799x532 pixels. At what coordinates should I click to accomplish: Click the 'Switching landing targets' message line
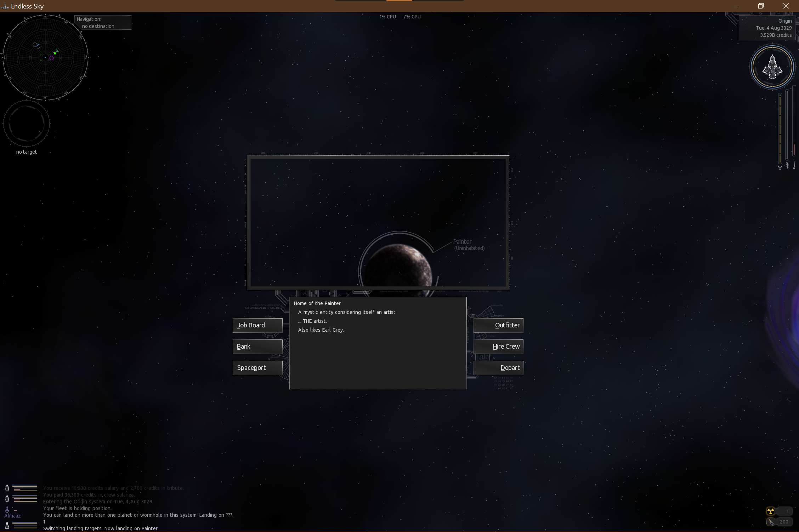click(x=101, y=528)
